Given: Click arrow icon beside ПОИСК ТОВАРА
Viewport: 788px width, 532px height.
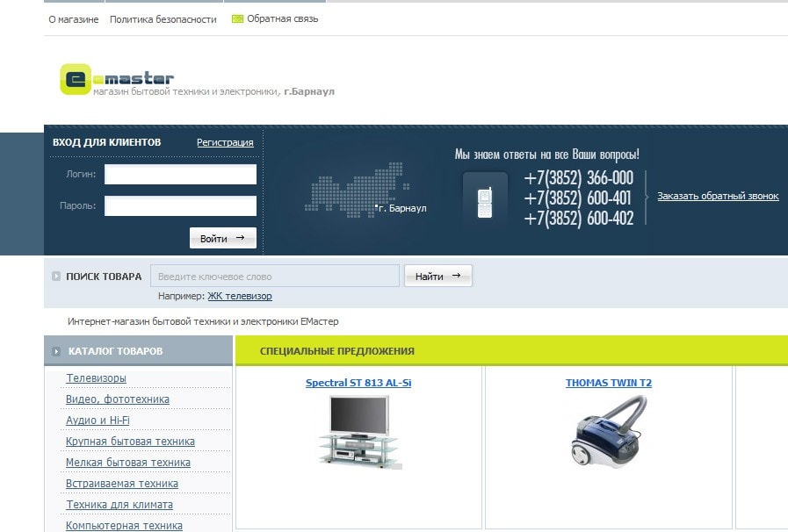Looking at the screenshot, I should coord(57,277).
